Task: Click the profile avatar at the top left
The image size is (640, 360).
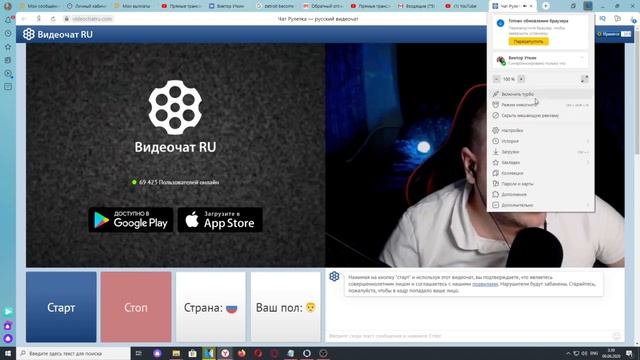Action: (8, 6)
